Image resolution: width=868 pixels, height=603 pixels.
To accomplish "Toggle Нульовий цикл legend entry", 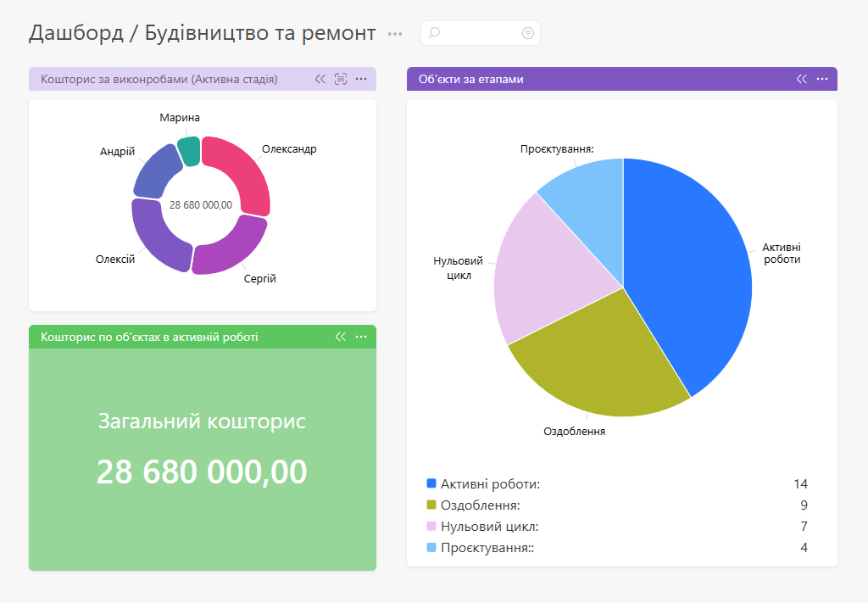I will pos(482,526).
